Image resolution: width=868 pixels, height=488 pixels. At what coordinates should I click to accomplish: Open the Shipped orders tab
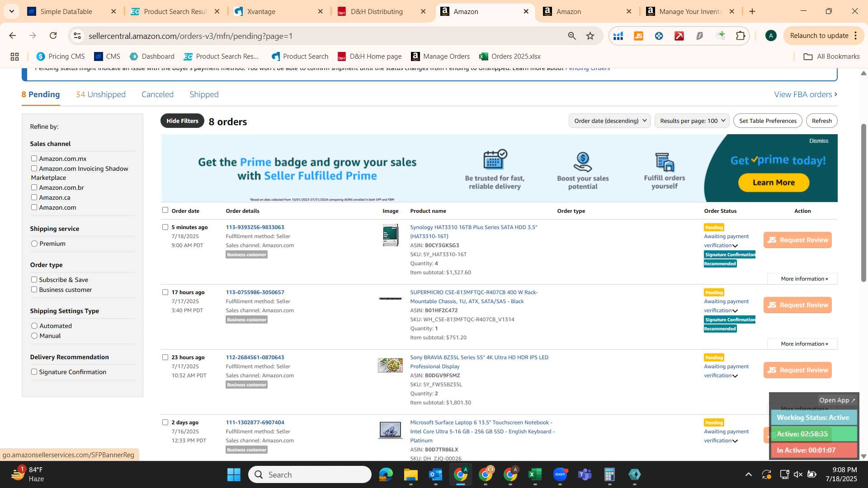(204, 94)
